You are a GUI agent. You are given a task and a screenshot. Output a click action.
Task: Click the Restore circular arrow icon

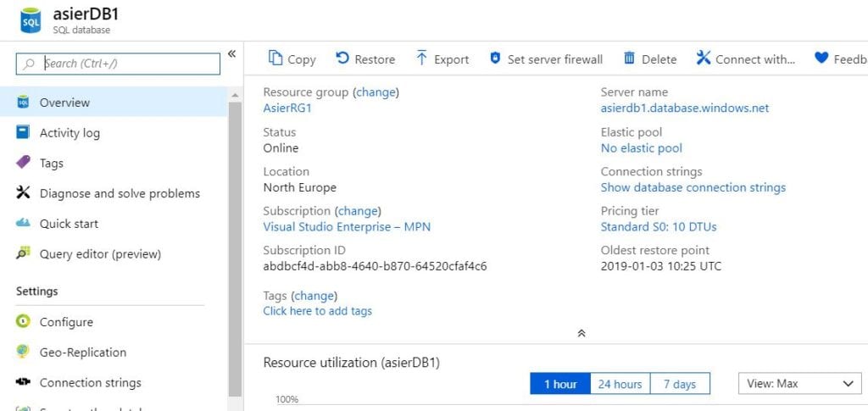342,58
